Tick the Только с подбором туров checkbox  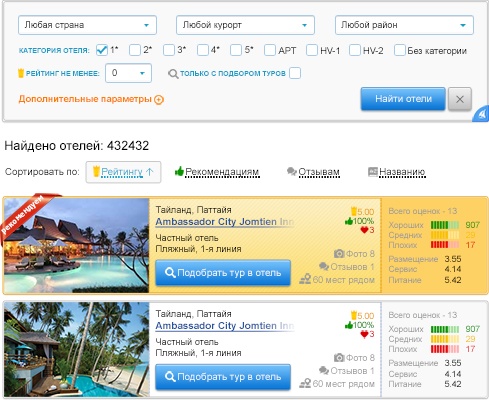tap(295, 73)
